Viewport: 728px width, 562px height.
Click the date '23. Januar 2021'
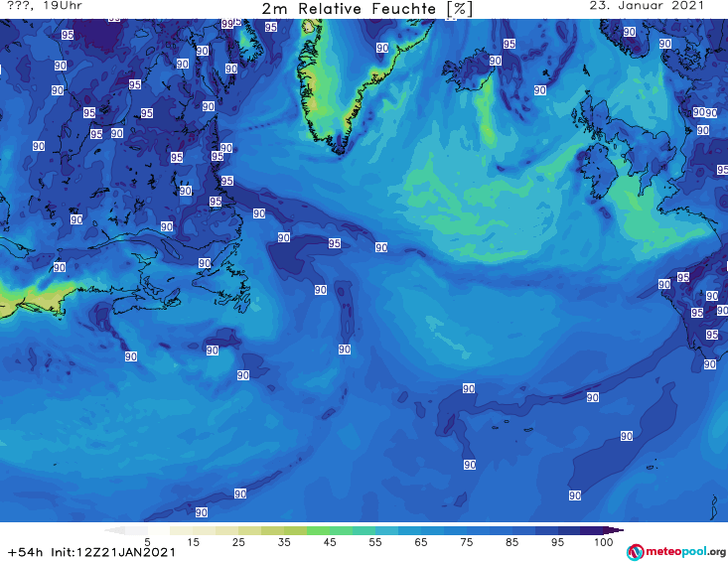(647, 6)
